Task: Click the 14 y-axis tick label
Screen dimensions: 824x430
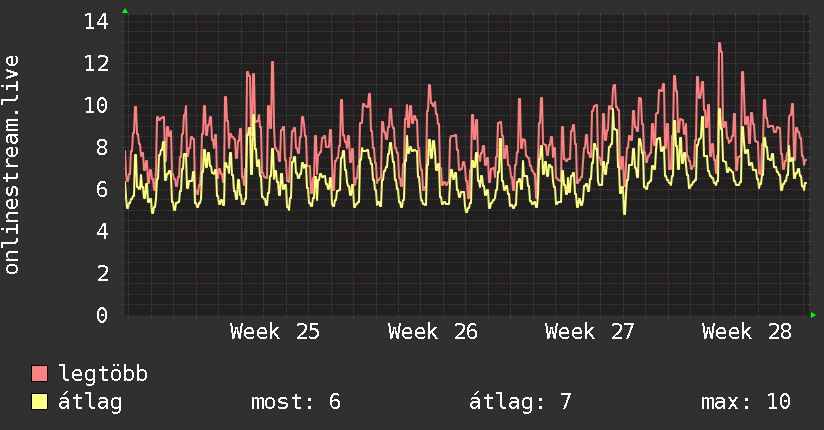Action: tap(96, 22)
